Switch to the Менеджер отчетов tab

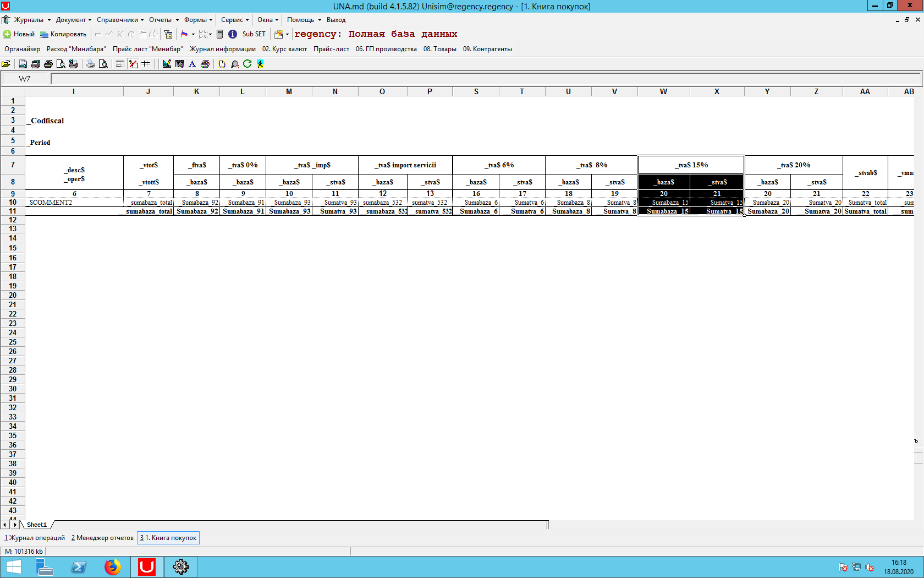[x=102, y=538]
